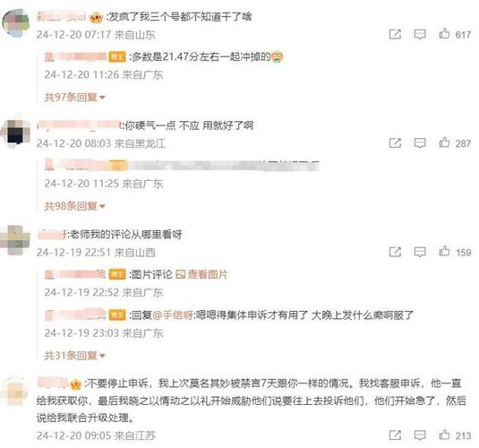The image size is (479, 448).
Task: Like the Heilongjiang comment with 287 likes
Action: tap(444, 142)
